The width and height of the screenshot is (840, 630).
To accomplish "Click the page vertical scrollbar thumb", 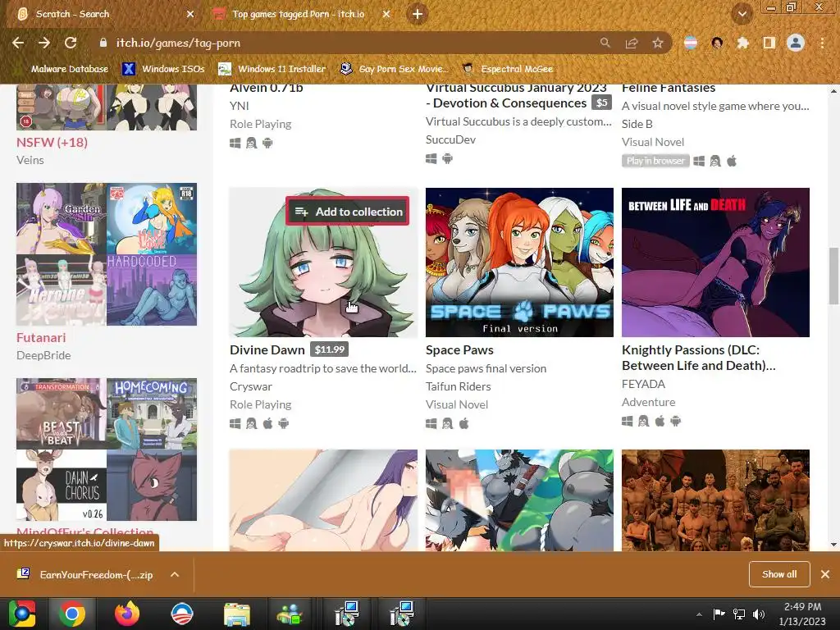I will 833,276.
